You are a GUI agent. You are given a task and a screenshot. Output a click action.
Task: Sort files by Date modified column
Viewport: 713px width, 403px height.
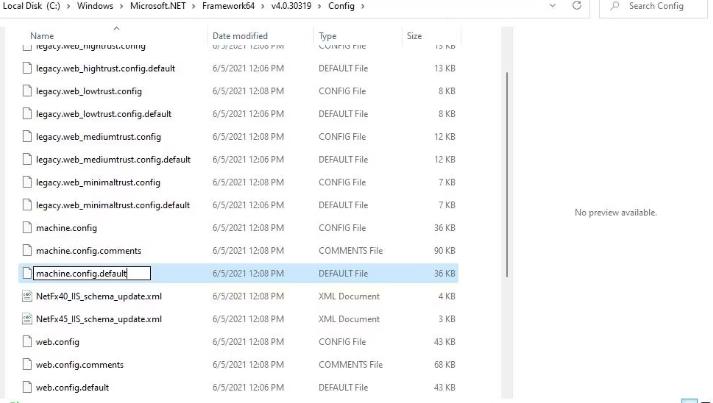(x=240, y=35)
